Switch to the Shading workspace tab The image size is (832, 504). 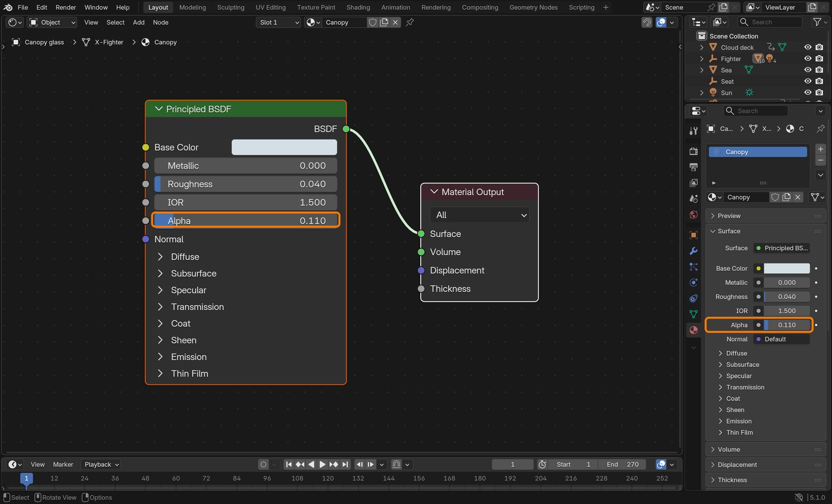tap(358, 7)
